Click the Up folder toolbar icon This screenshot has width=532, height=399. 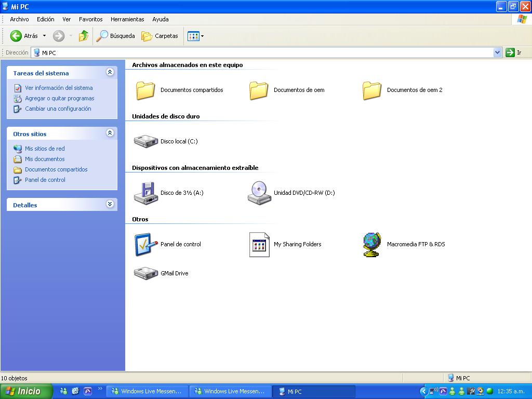point(83,36)
